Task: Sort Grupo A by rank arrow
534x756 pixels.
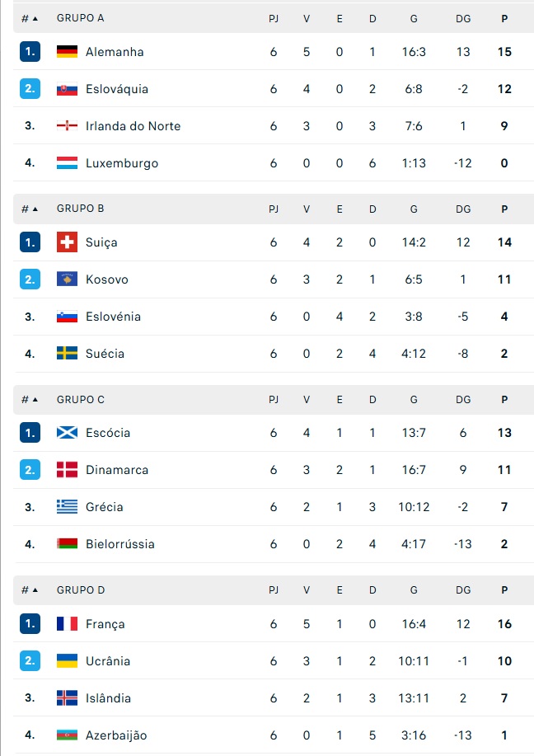Action: (30, 18)
